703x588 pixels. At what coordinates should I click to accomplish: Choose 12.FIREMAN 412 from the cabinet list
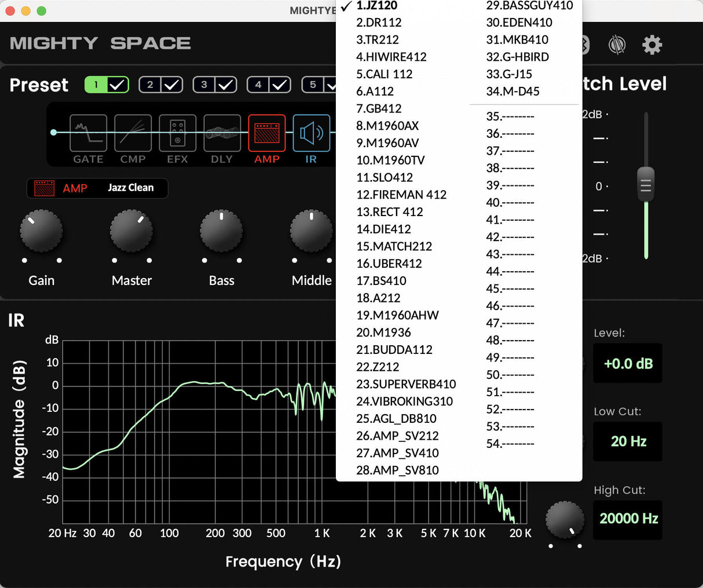tap(401, 195)
